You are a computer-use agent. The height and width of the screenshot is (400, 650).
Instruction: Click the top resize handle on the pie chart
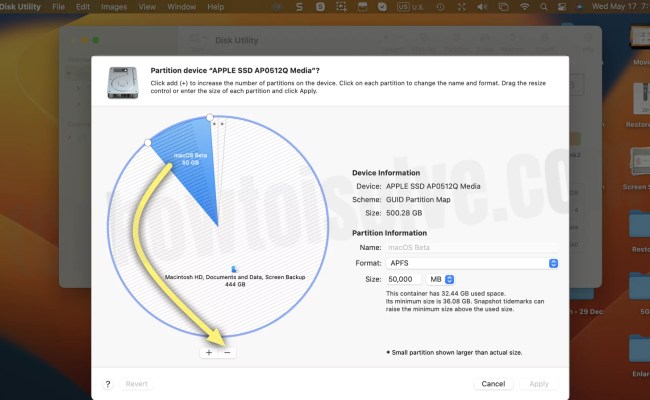[210, 117]
